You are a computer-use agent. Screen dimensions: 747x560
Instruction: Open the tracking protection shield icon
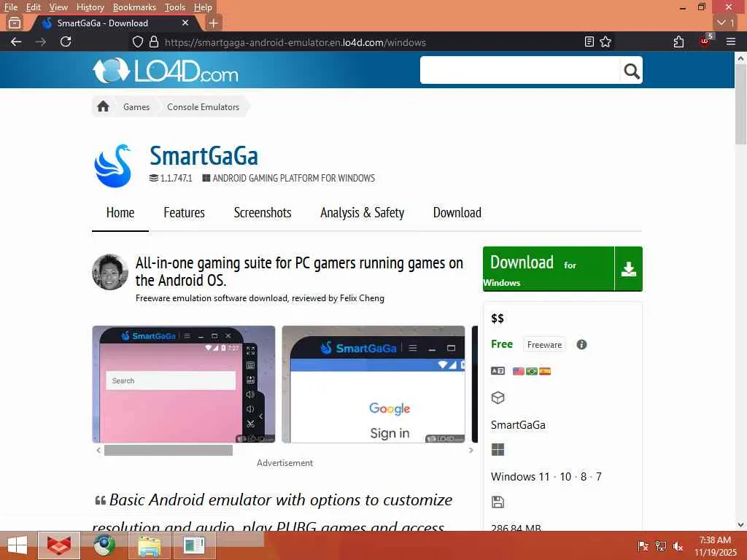click(138, 42)
